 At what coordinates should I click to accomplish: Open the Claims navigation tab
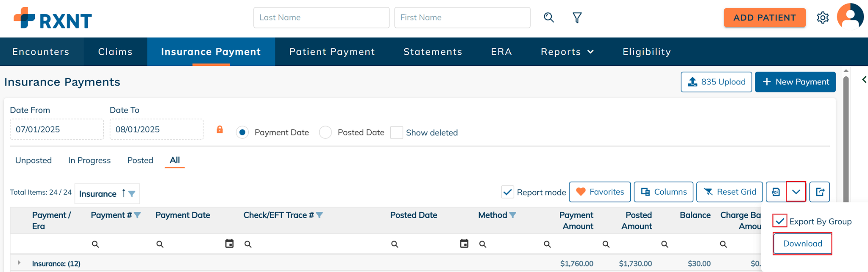[115, 52]
